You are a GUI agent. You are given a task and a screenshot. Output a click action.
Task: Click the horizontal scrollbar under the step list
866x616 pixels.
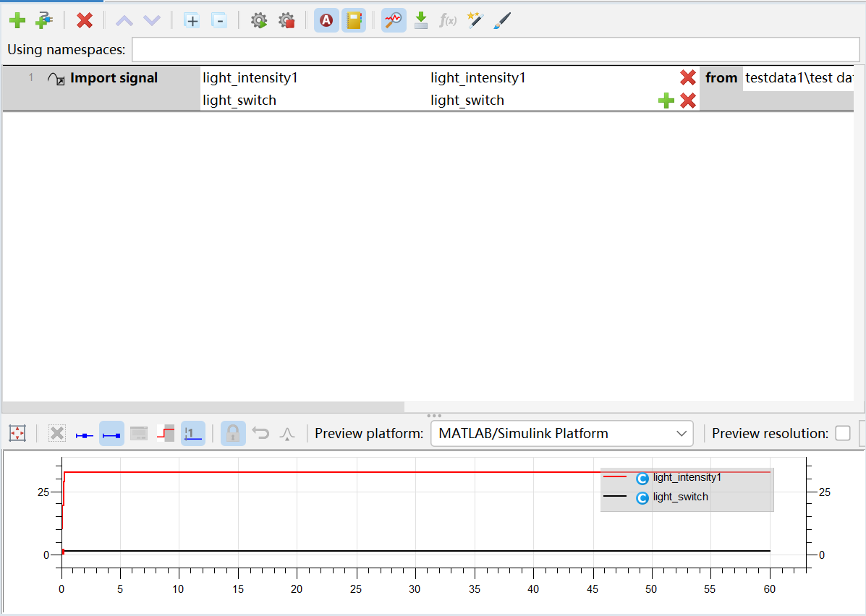tap(203, 407)
